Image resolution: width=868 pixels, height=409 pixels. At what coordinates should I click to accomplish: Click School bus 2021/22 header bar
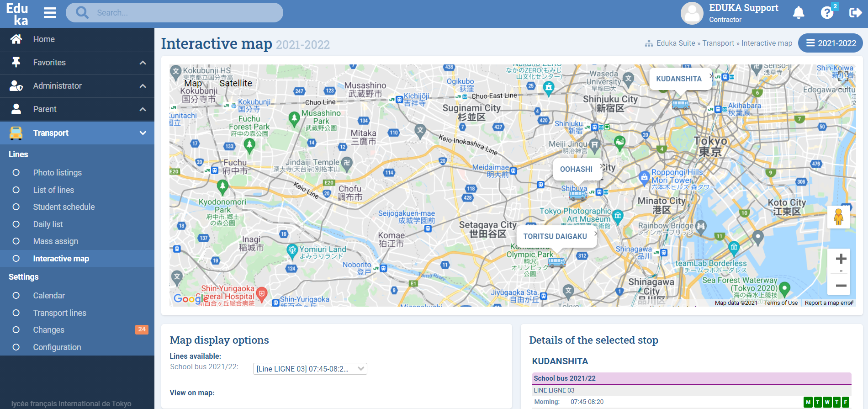[692, 378]
